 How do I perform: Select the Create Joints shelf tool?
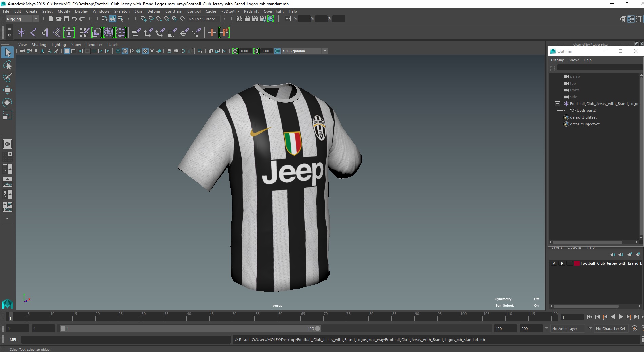pos(33,33)
